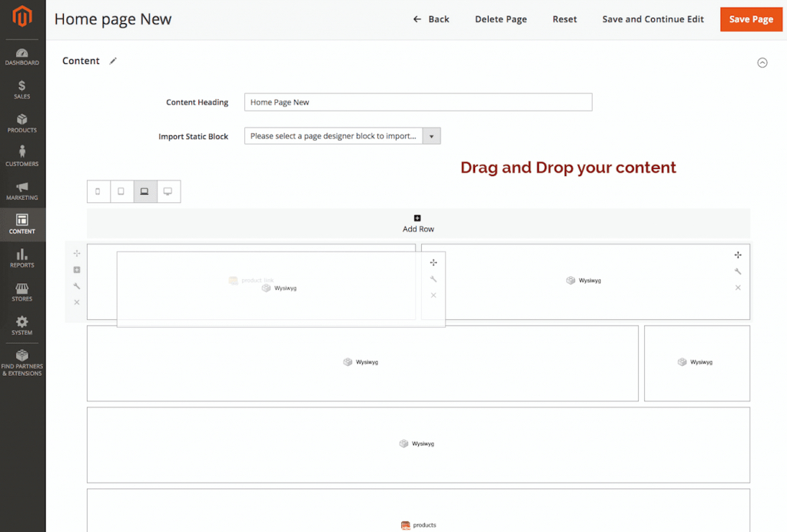Viewport: 787px width, 532px height.
Task: Open row settings with left wrench icon
Action: (x=77, y=286)
